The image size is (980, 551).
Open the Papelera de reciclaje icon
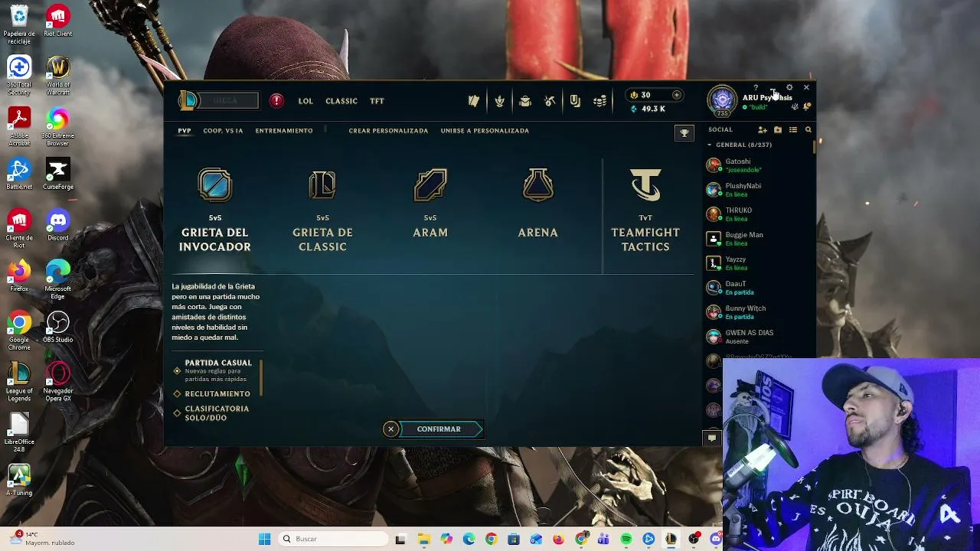point(19,25)
